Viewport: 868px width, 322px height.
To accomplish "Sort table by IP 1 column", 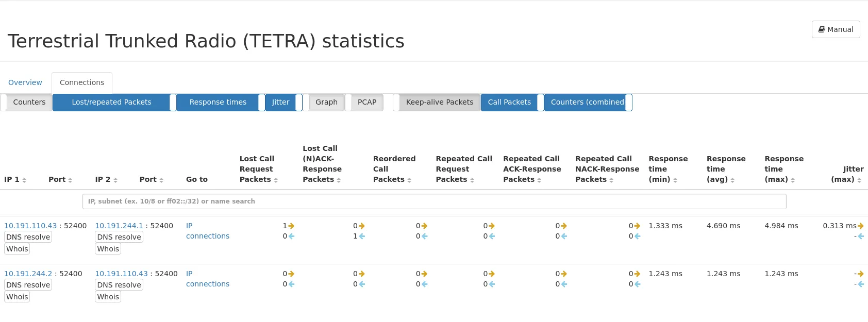I will (x=15, y=179).
